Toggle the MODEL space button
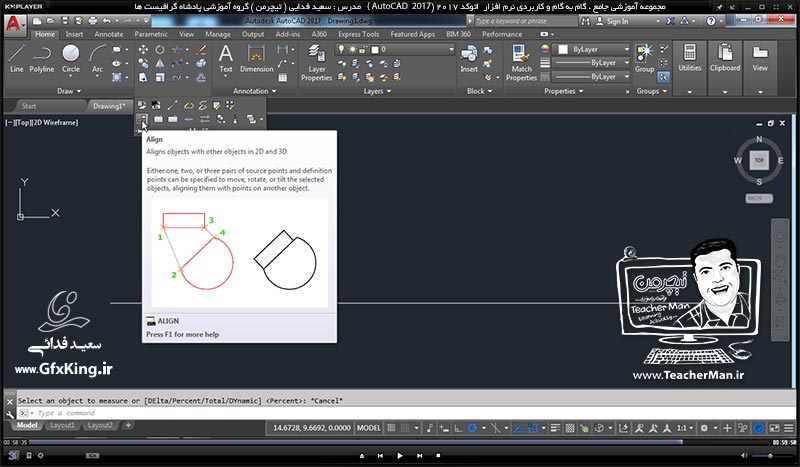 tap(368, 428)
